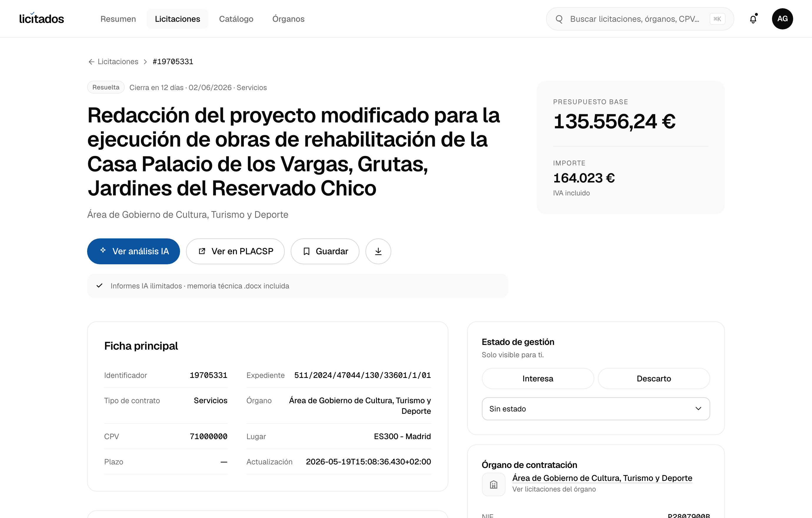
Task: Click the Informes IA ilimitados banner text
Action: coord(200,286)
